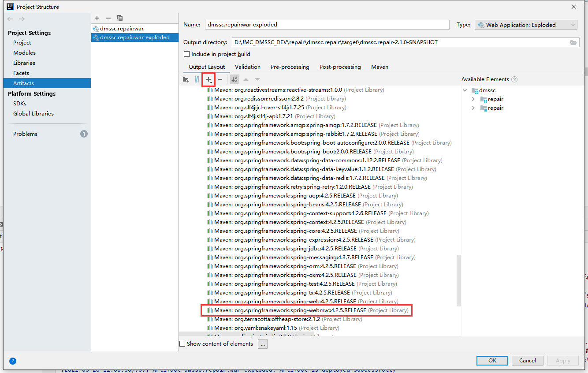Select the Artifacts settings page
Viewport: 588px width, 373px height.
[x=47, y=83]
